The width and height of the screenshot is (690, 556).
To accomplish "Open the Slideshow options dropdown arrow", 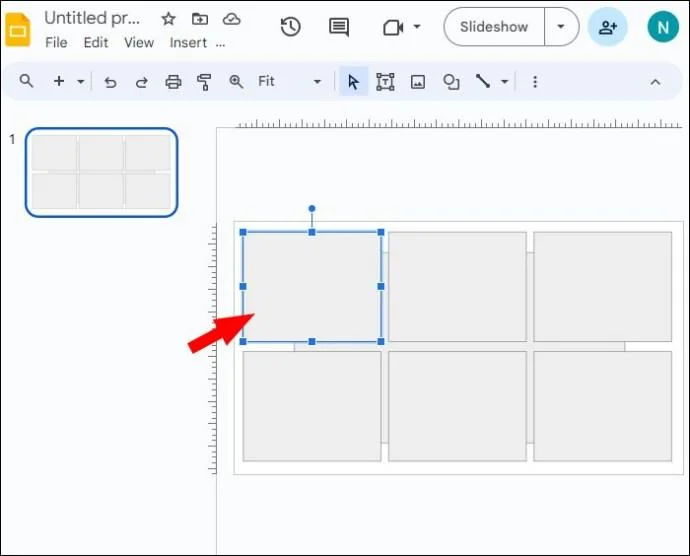I will pyautogui.click(x=561, y=27).
